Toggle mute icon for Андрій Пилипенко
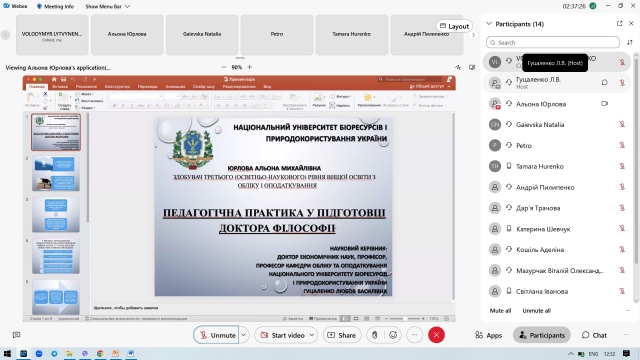 point(622,187)
